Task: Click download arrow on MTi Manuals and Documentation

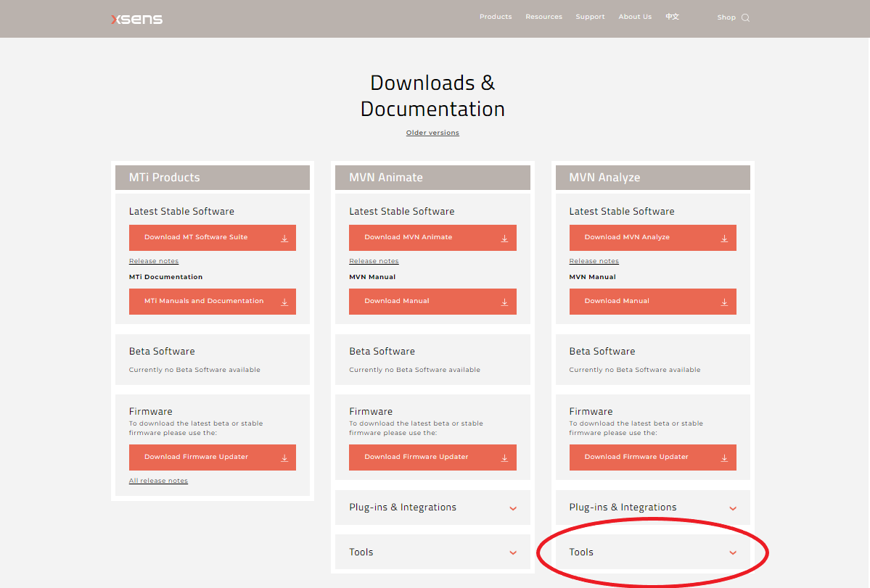Action: (284, 302)
